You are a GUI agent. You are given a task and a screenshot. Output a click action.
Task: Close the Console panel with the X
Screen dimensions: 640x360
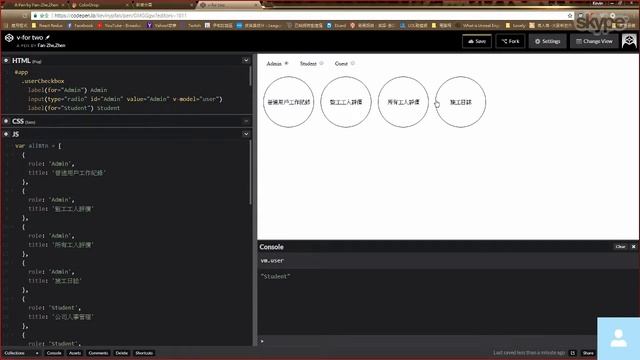pyautogui.click(x=633, y=247)
